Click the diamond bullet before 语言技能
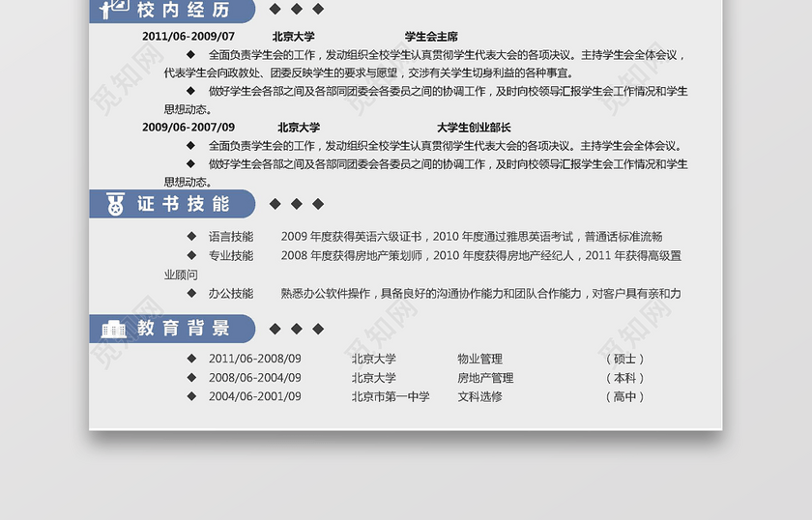Screen dimensions: 812x520 coord(191,236)
